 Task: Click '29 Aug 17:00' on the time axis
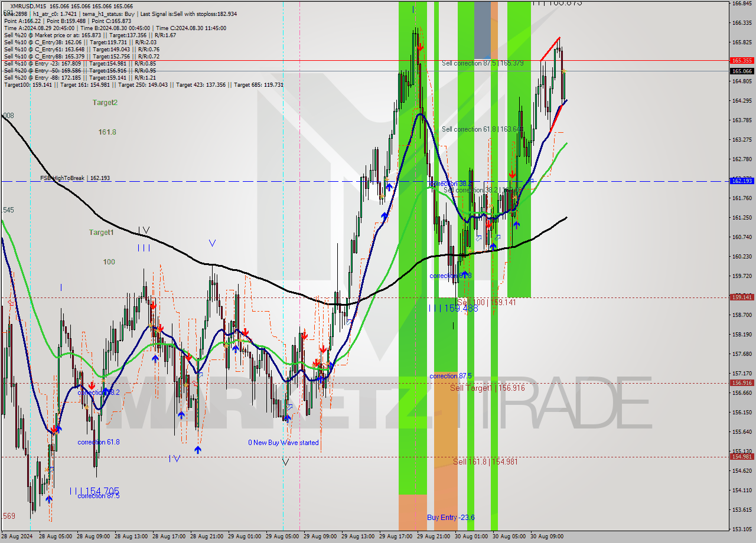tap(396, 537)
